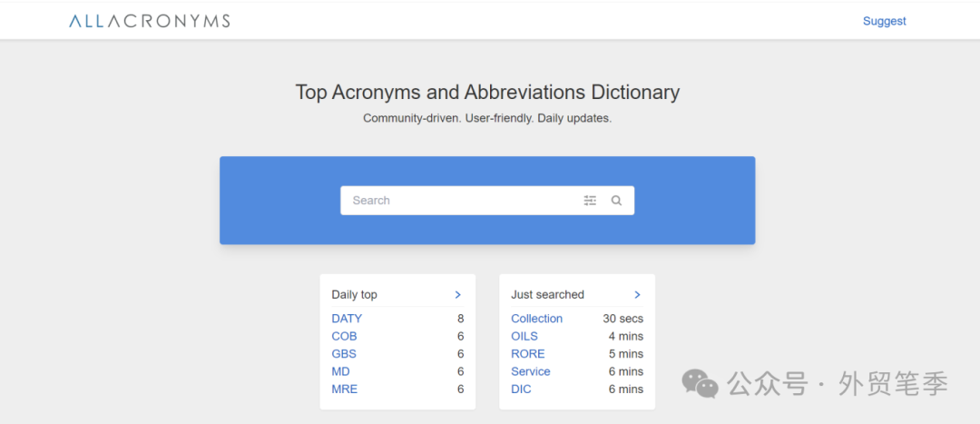Open the DIC search link
This screenshot has width=980, height=424.
[x=521, y=389]
